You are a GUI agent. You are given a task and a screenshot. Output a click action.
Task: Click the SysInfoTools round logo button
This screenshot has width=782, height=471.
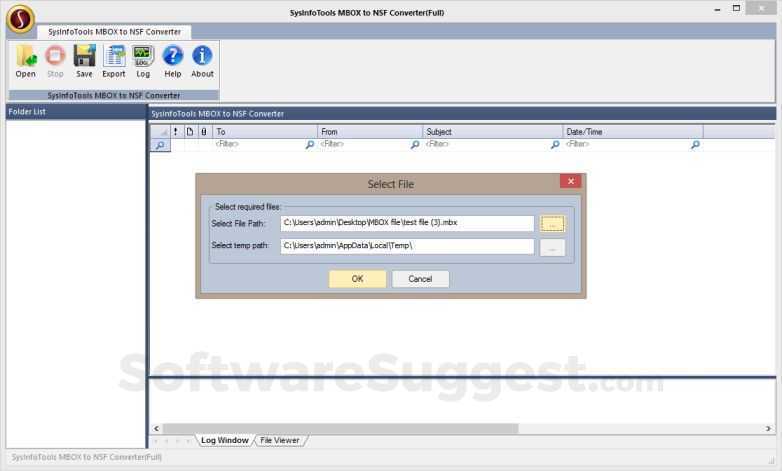click(x=20, y=19)
